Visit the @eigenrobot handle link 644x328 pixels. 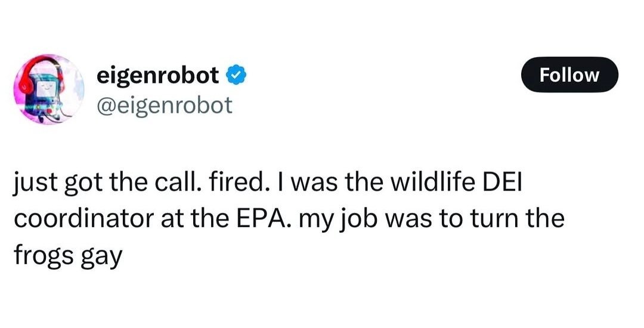[165, 106]
